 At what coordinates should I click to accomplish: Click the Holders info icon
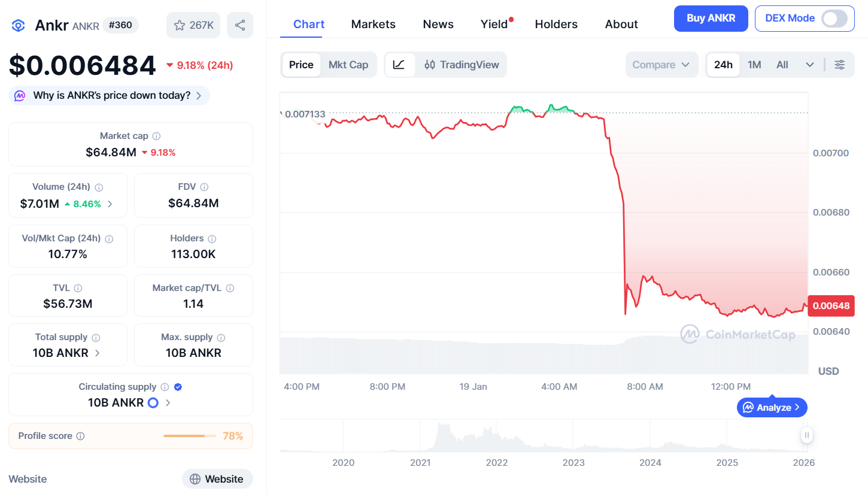click(x=212, y=239)
